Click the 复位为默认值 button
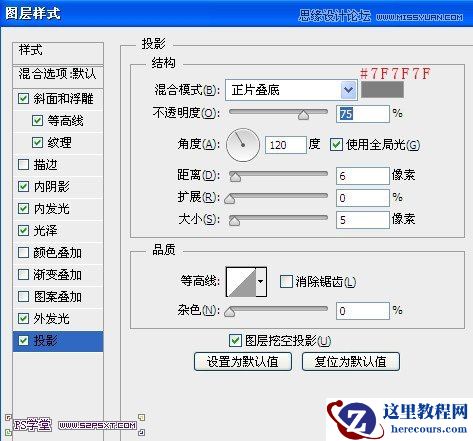Viewport: 473px width, 441px height. coord(351,361)
